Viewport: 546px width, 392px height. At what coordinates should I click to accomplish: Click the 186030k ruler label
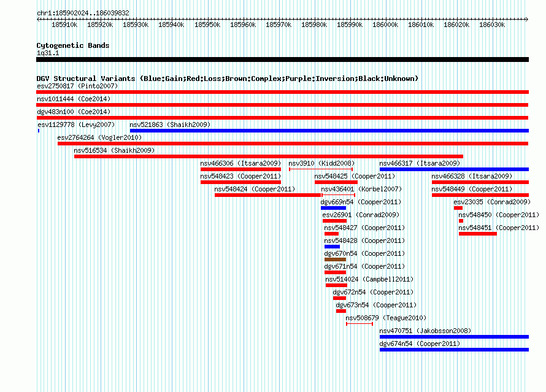coord(491,25)
